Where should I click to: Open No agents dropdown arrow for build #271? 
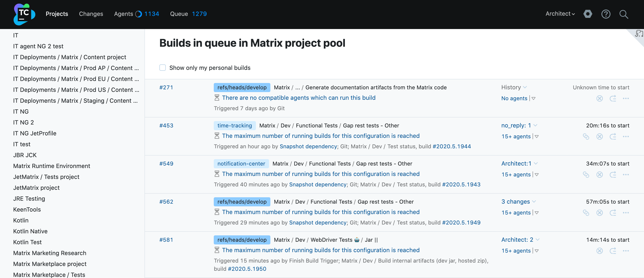[x=533, y=98]
